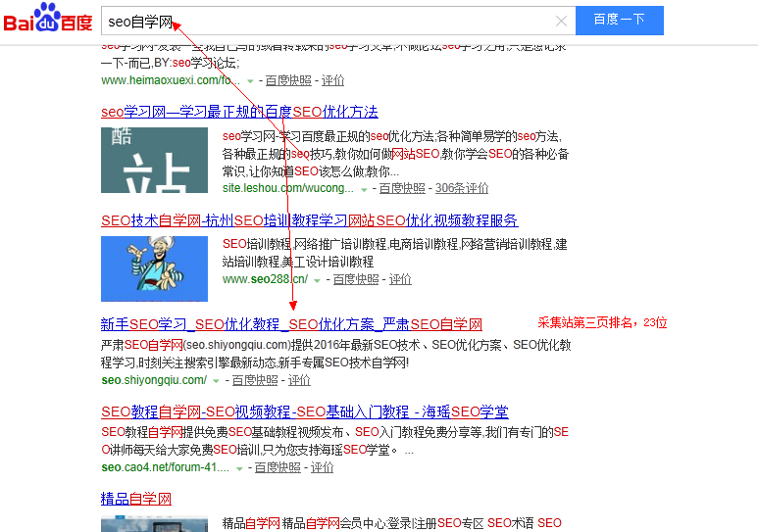
Task: Open the 306条评价 link
Action: pyautogui.click(x=462, y=188)
